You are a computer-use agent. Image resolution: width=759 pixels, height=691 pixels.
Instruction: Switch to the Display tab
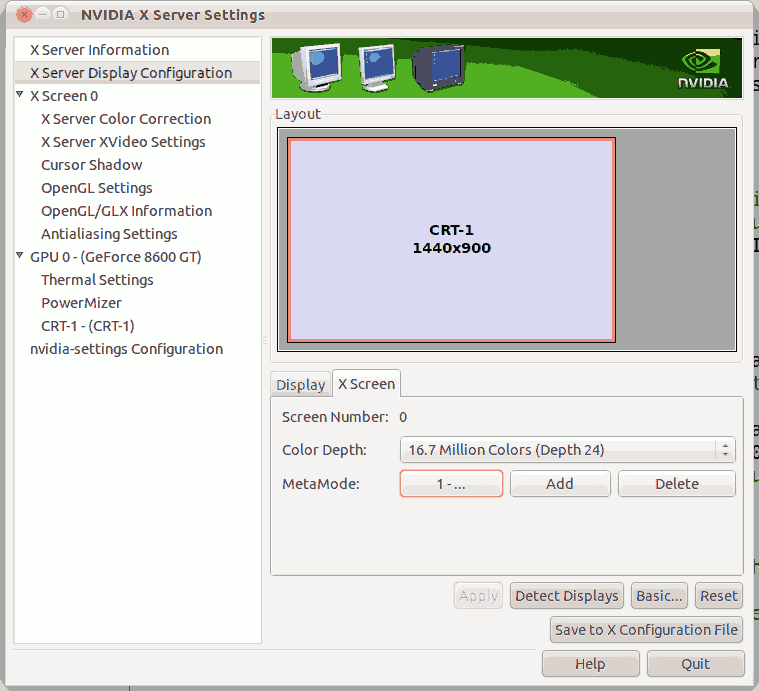301,385
